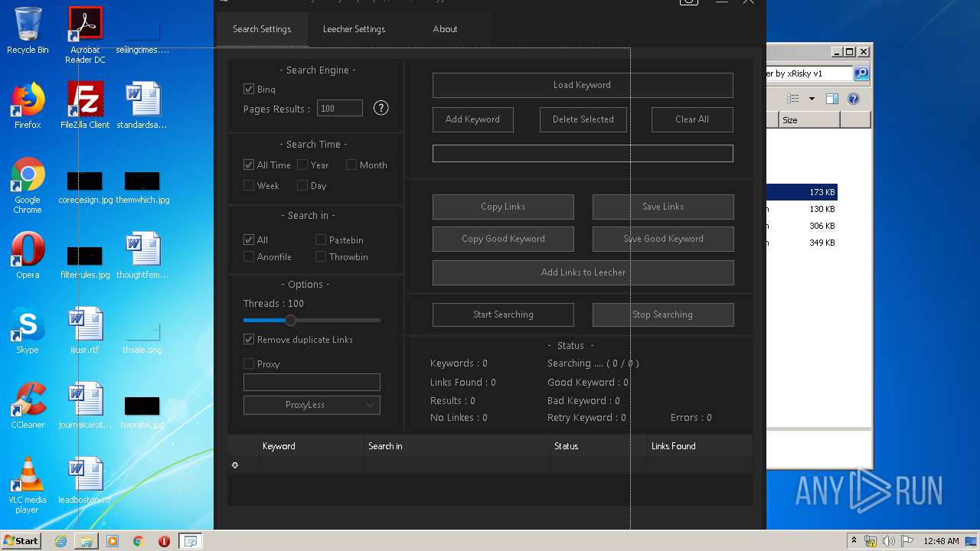The height and width of the screenshot is (551, 980).
Task: Click the Copy Links button
Action: pos(503,207)
